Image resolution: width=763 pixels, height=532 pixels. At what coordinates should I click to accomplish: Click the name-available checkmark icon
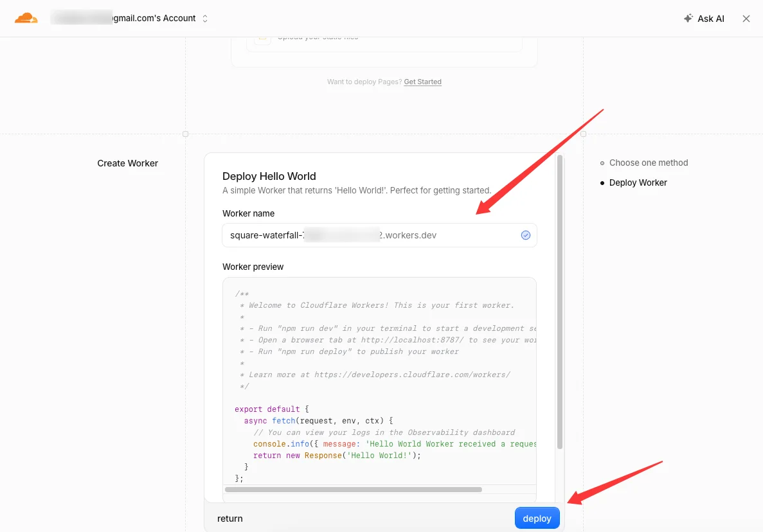pyautogui.click(x=526, y=235)
